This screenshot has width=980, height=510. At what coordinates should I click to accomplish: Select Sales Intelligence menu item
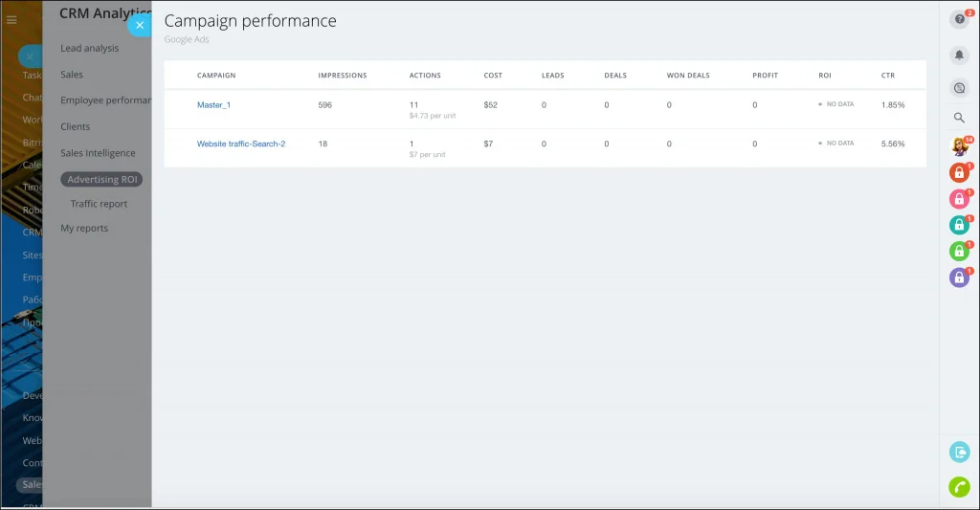[x=98, y=153]
